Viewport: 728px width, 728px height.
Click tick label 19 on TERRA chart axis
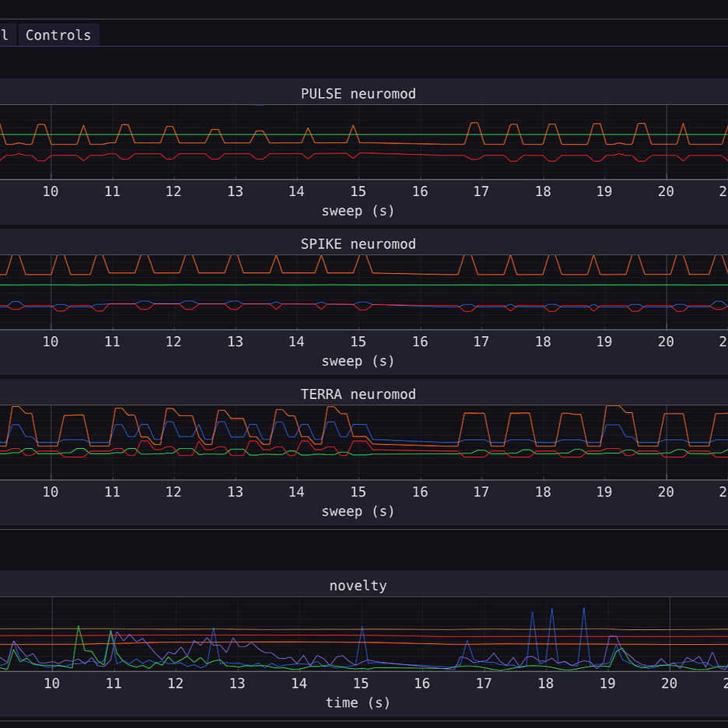coord(604,492)
